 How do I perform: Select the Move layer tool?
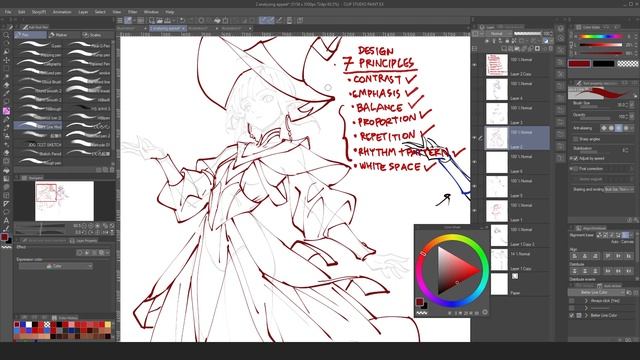[6, 60]
